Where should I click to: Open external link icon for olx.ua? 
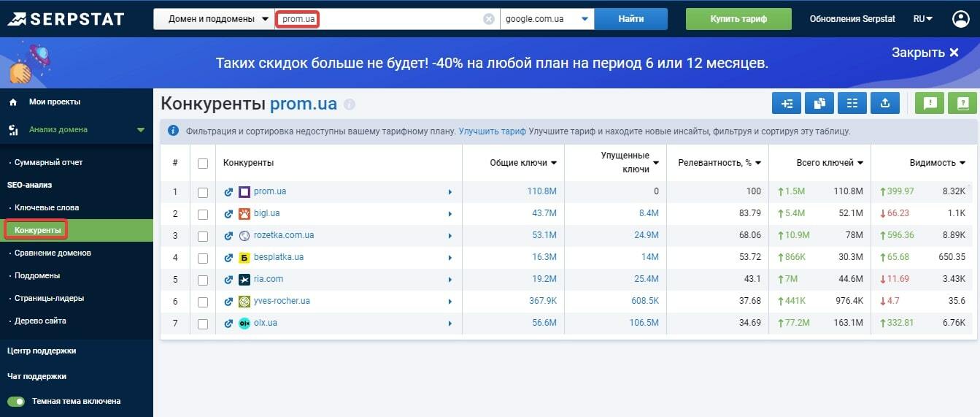228,324
